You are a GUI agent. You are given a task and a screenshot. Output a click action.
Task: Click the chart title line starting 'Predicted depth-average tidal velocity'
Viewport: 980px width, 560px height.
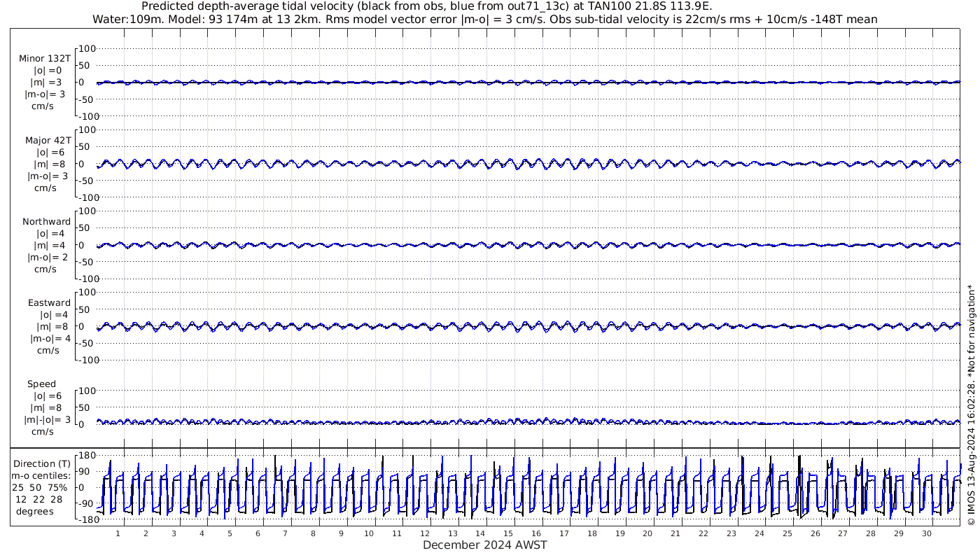click(427, 6)
